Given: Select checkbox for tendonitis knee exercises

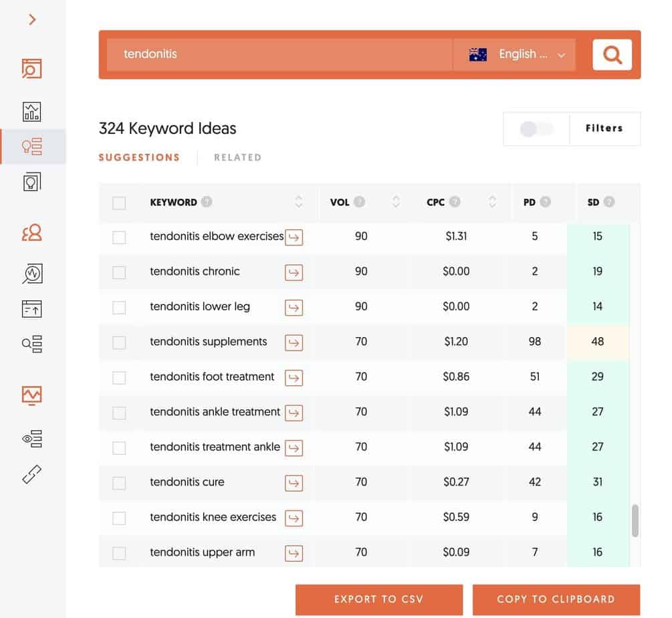Looking at the screenshot, I should click(x=119, y=518).
